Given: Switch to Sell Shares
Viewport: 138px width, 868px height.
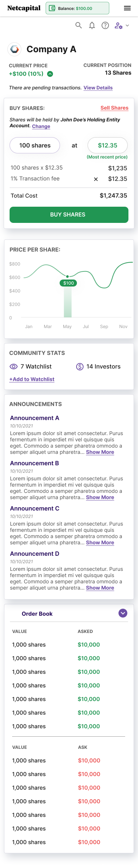Looking at the screenshot, I should (114, 108).
